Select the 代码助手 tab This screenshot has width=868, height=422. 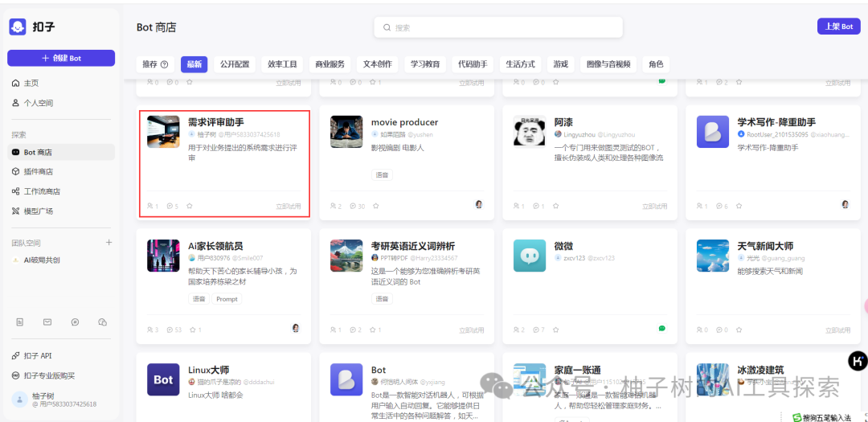473,64
